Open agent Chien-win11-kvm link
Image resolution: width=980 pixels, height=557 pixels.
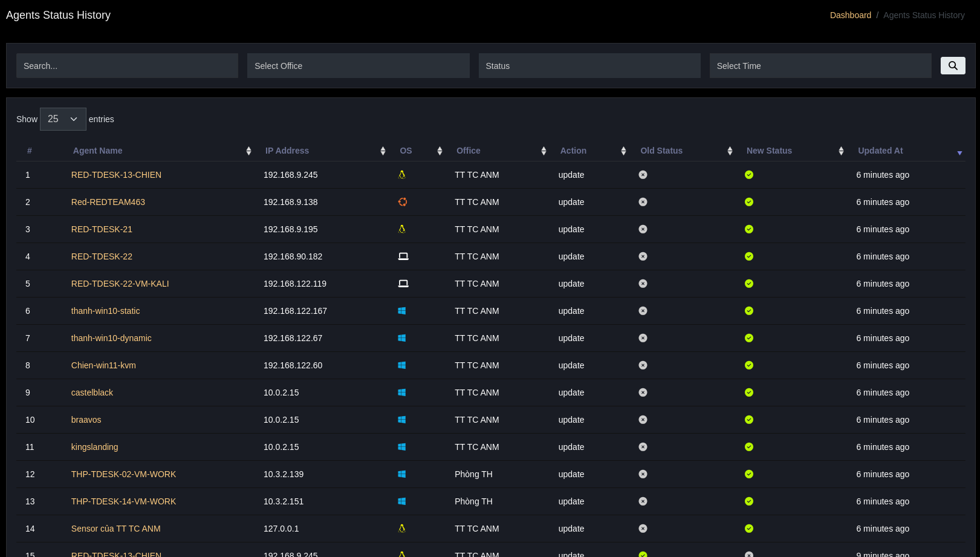[103, 365]
